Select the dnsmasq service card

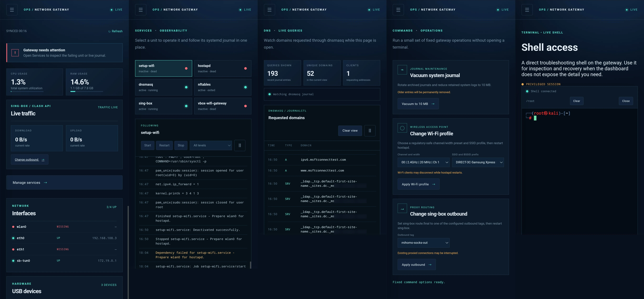tap(164, 87)
